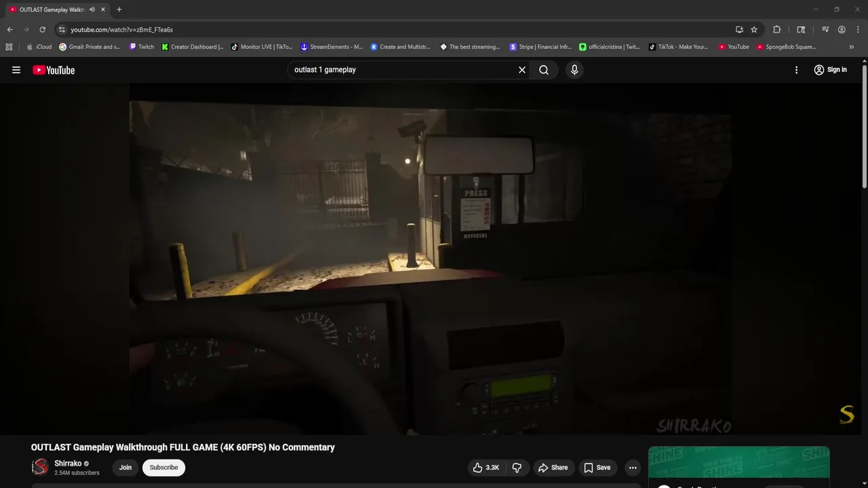Image resolution: width=868 pixels, height=488 pixels.
Task: Open The best streaming bookmark
Action: pos(470,47)
